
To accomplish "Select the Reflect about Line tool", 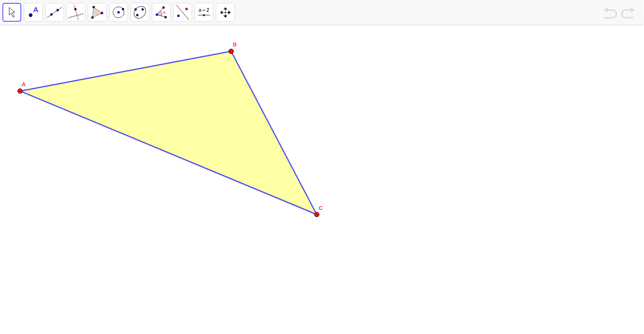I will tap(183, 12).
